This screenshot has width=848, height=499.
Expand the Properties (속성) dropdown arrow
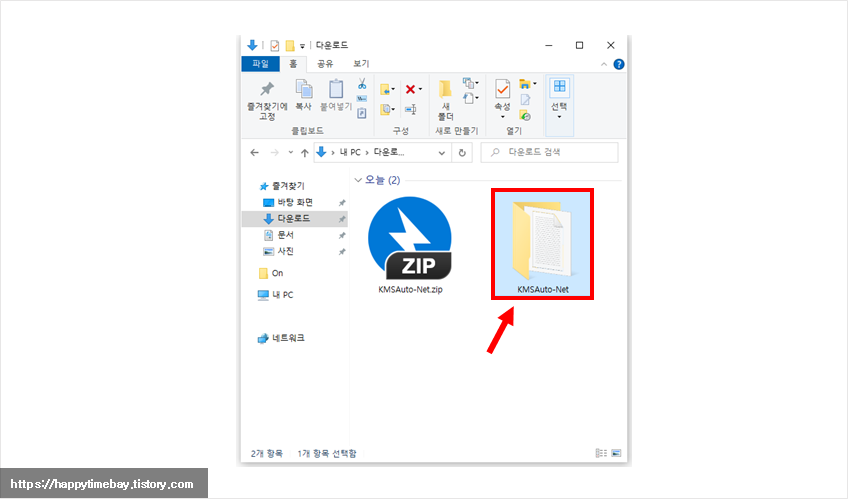click(x=502, y=117)
